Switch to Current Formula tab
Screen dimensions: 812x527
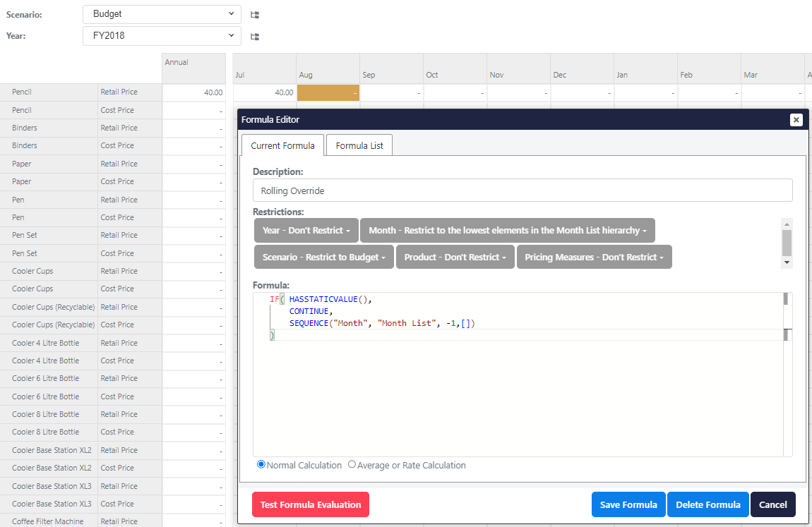point(282,145)
